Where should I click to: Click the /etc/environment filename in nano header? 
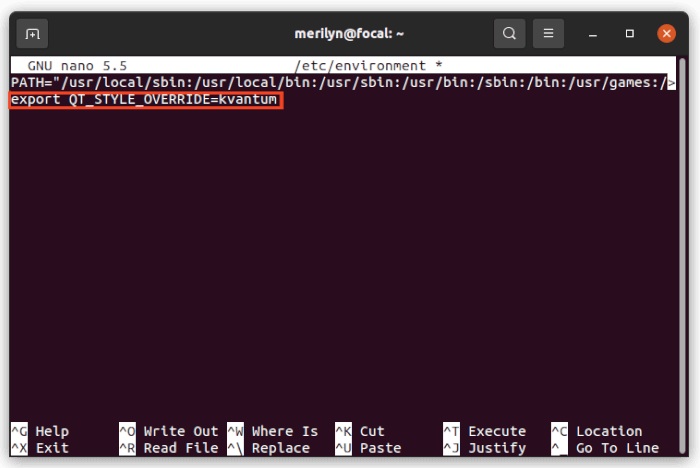point(360,66)
